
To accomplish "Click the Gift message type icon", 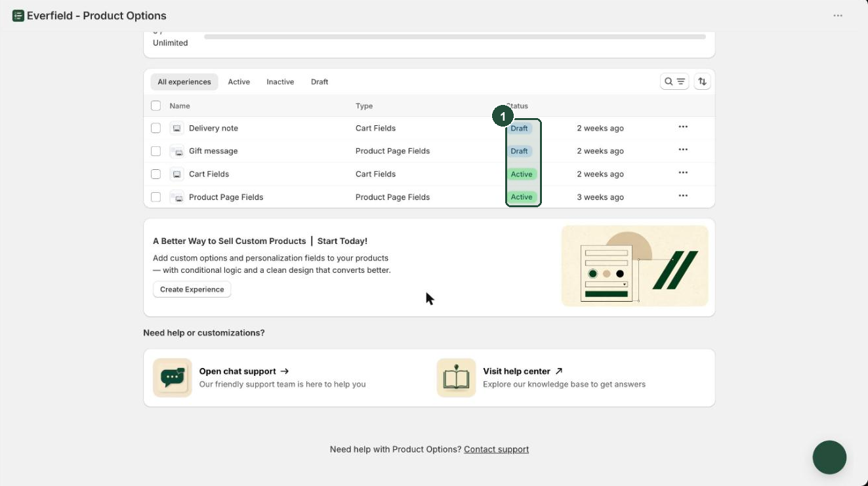I will click(176, 152).
